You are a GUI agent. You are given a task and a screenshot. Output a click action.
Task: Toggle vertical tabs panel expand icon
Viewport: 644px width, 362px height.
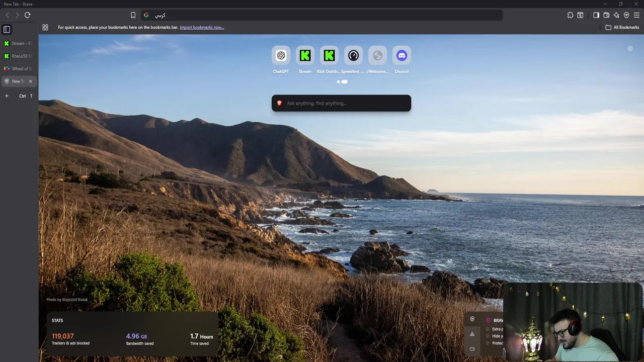pos(7,29)
